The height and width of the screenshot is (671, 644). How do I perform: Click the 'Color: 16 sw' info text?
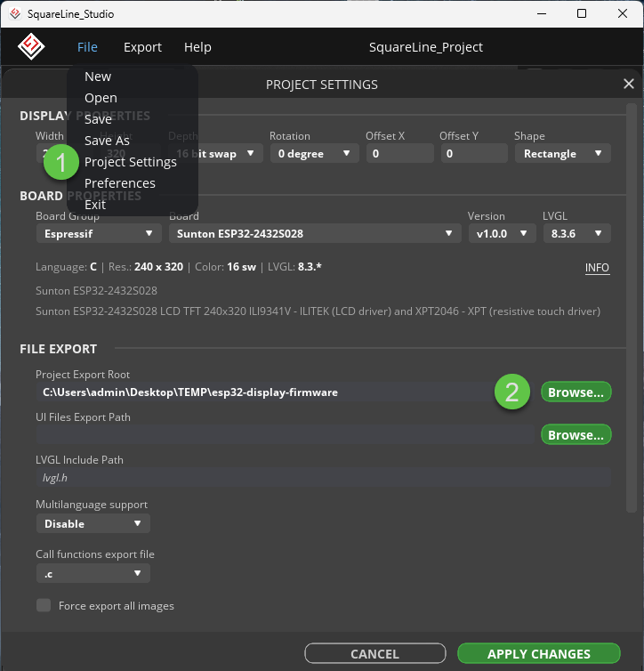pyautogui.click(x=225, y=267)
